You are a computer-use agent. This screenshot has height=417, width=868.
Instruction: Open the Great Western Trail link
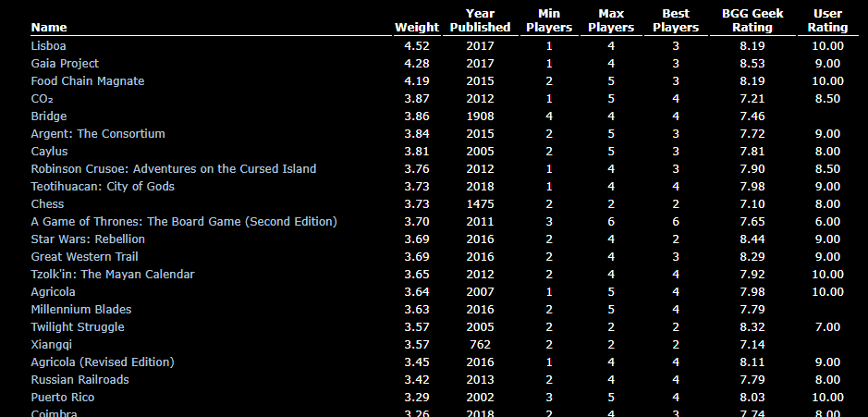pos(85,257)
